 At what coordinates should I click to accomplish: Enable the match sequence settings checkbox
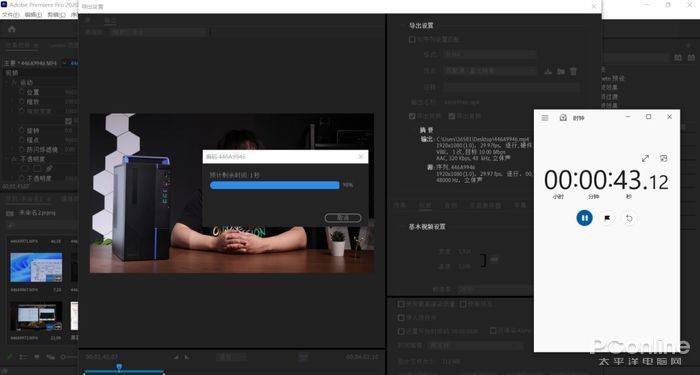(x=412, y=40)
